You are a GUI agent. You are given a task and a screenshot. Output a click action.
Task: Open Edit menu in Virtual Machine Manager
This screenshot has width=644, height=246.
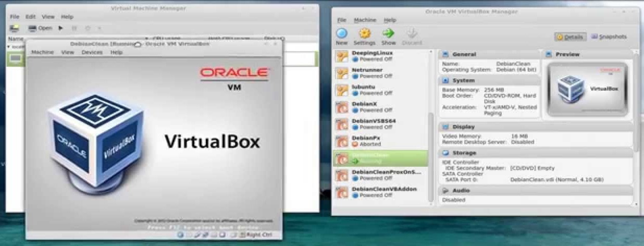[x=31, y=17]
